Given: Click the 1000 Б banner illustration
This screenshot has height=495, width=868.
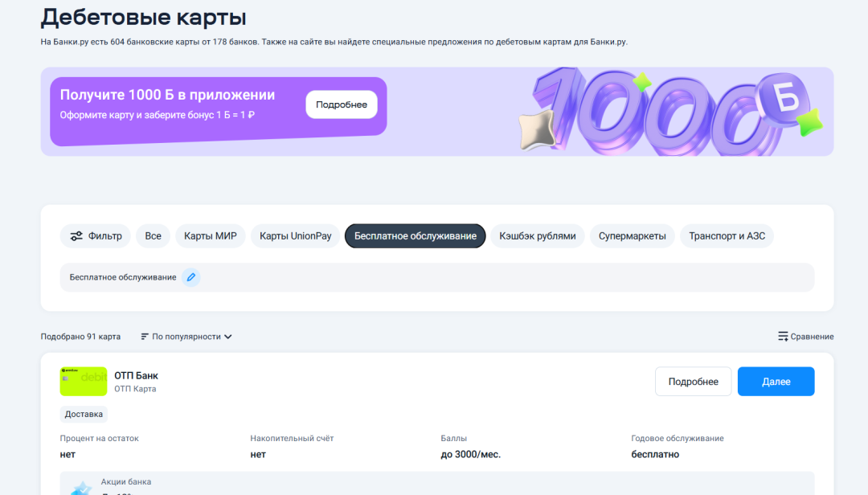Looking at the screenshot, I should tap(669, 112).
